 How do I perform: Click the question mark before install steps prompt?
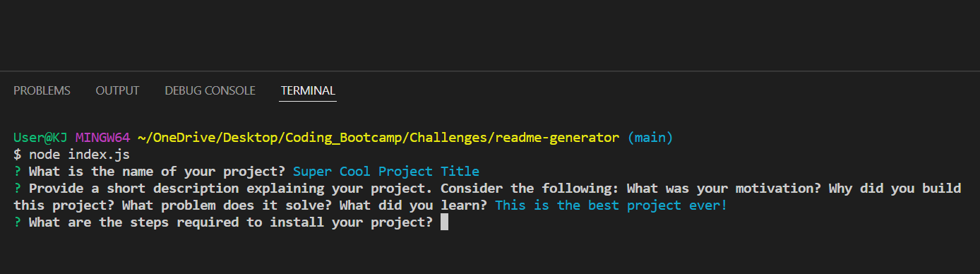coord(17,222)
